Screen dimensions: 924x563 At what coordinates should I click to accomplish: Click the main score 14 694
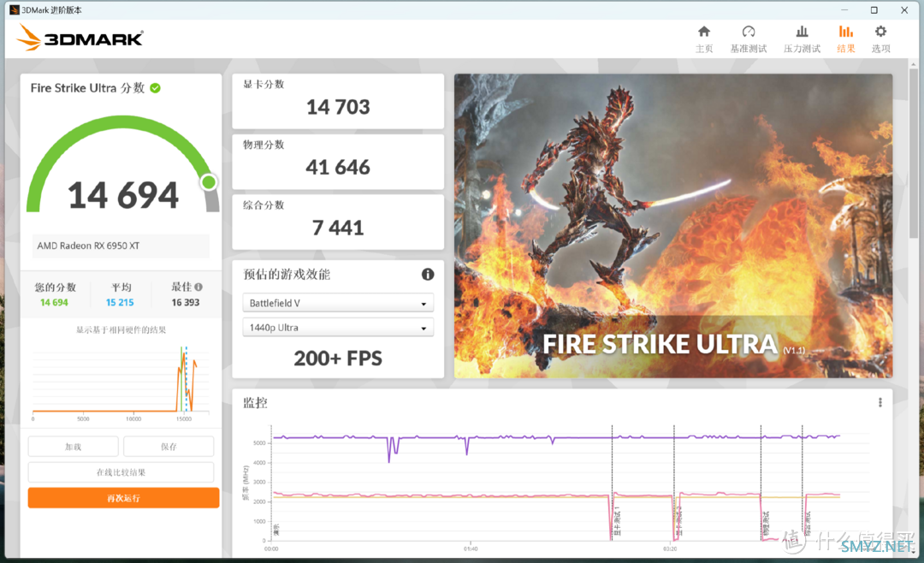pos(123,195)
